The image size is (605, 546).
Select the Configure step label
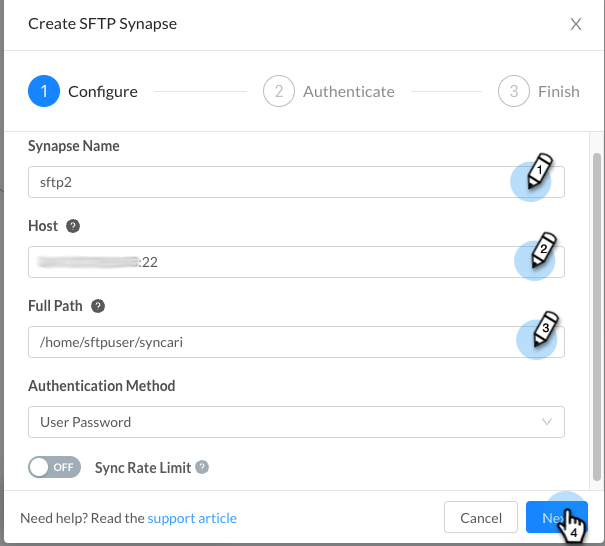(x=103, y=92)
